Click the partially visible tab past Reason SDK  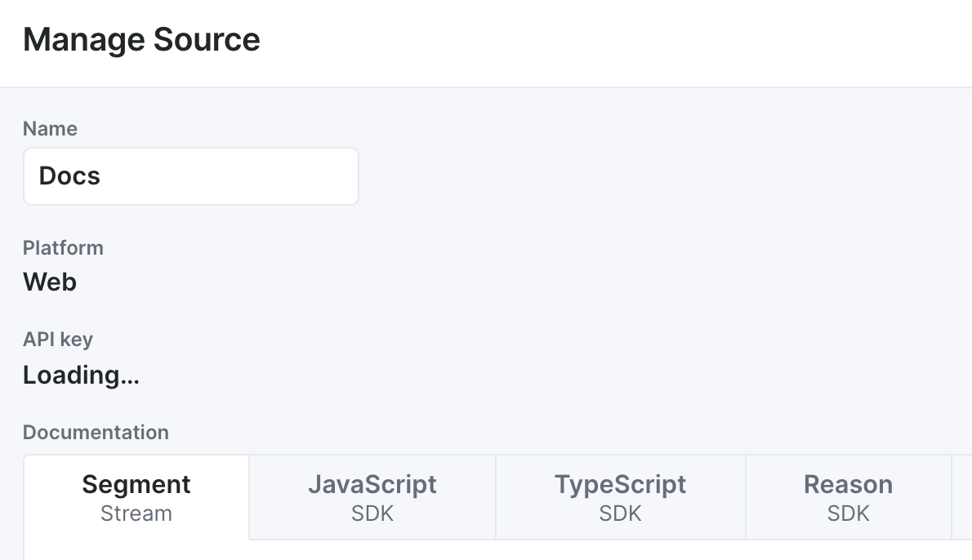point(964,496)
